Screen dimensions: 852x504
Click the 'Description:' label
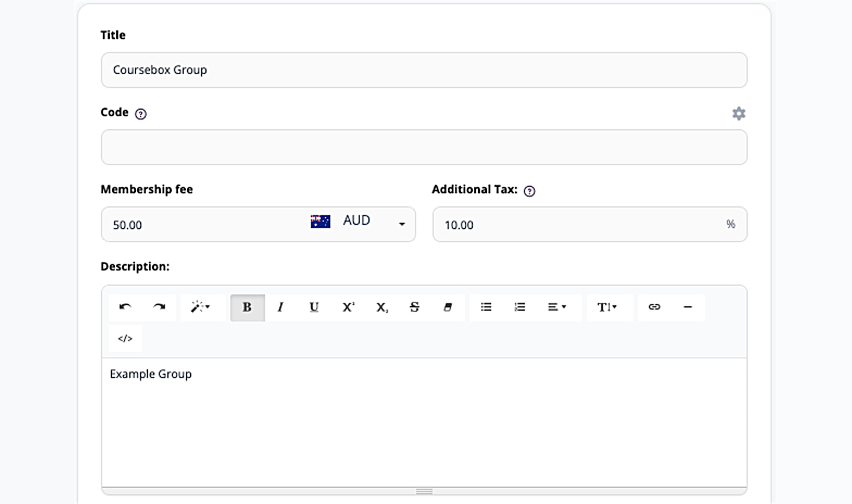click(x=135, y=267)
